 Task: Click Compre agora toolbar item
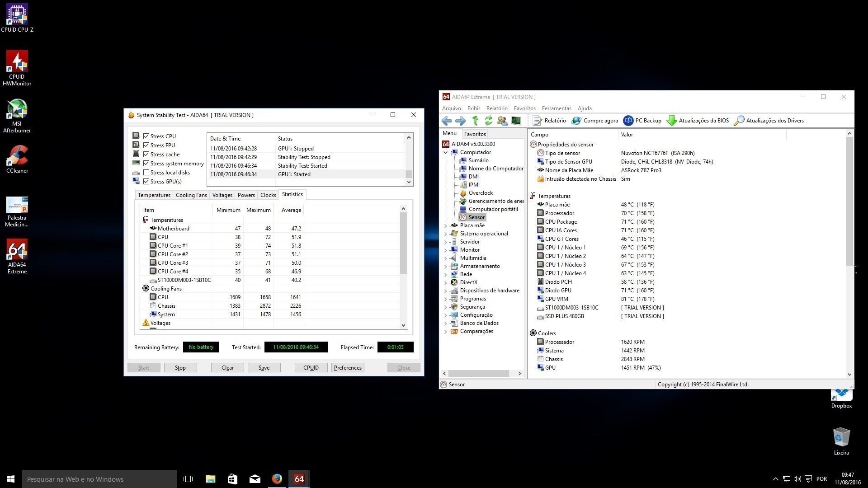(x=594, y=121)
